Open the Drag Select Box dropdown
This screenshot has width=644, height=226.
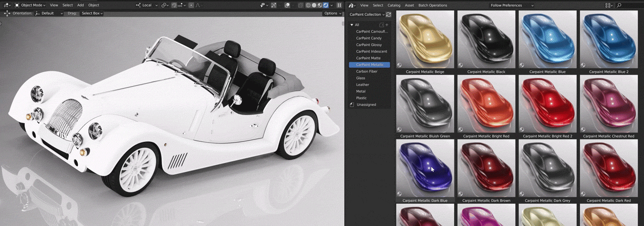[x=92, y=13]
